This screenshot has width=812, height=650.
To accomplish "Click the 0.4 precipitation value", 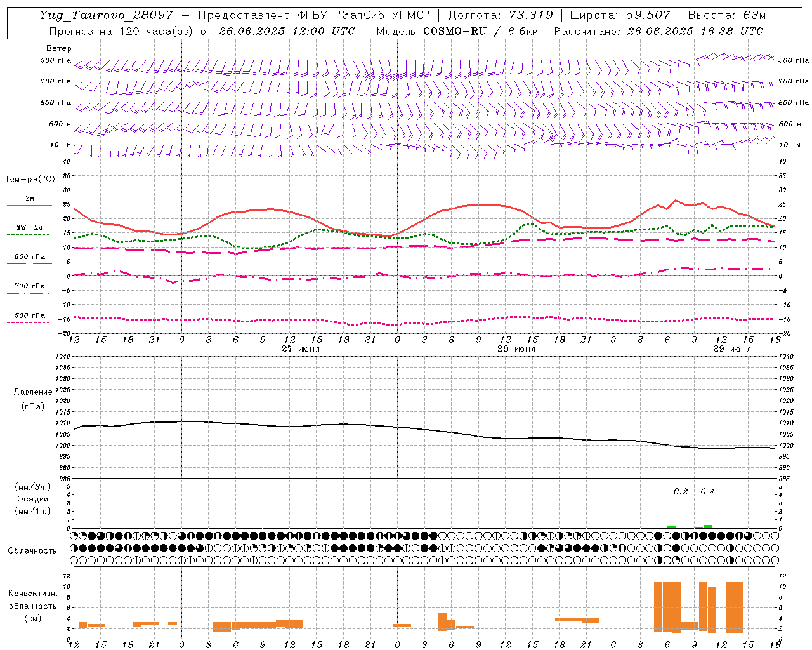I will pyautogui.click(x=707, y=491).
